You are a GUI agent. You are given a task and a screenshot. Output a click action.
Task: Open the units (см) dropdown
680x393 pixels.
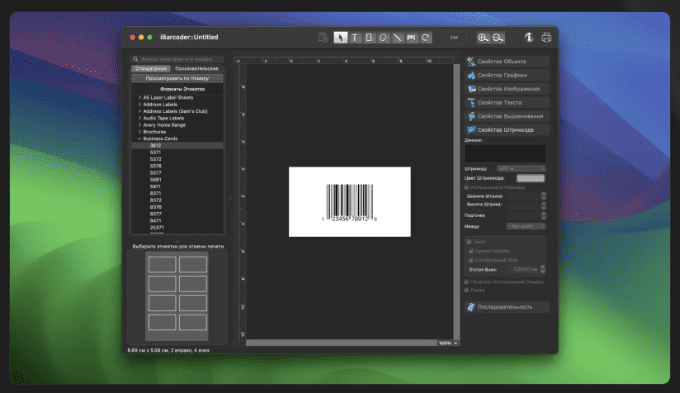454,38
